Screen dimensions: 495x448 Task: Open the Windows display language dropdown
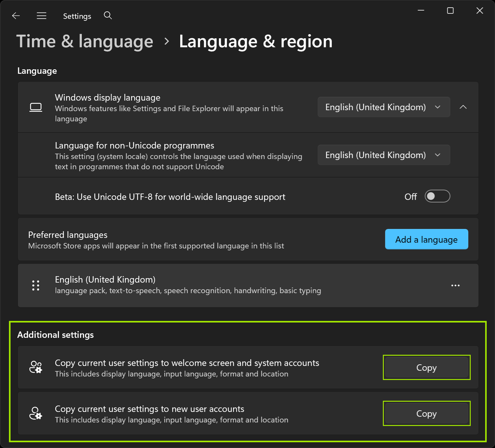pos(383,107)
